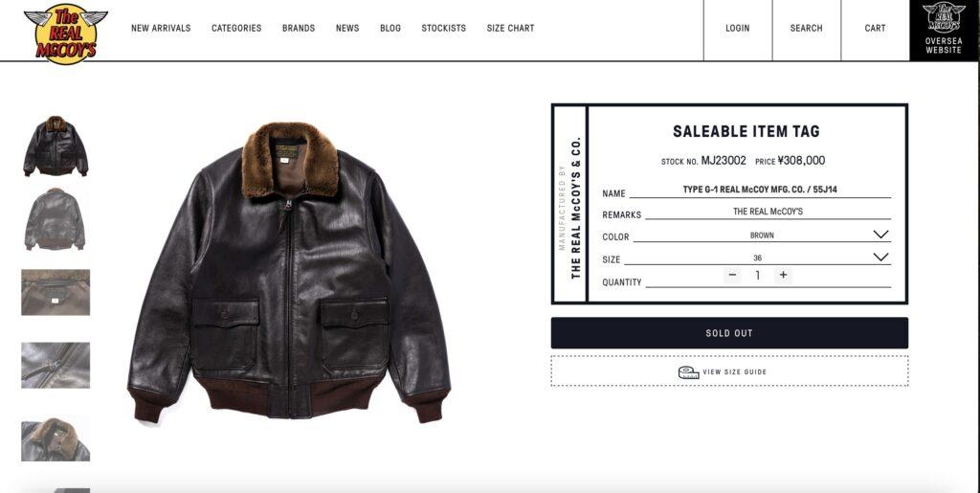Open the Brown color selector
The width and height of the screenshot is (980, 493).
[x=761, y=235]
